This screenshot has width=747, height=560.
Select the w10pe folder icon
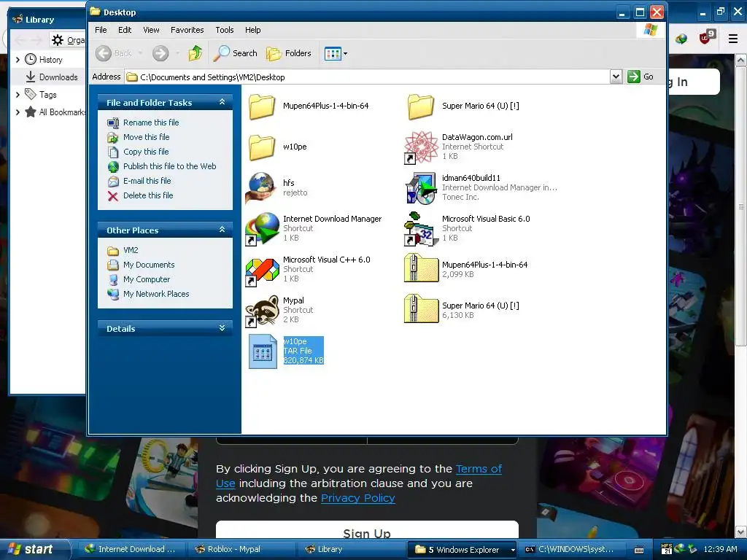(262, 147)
